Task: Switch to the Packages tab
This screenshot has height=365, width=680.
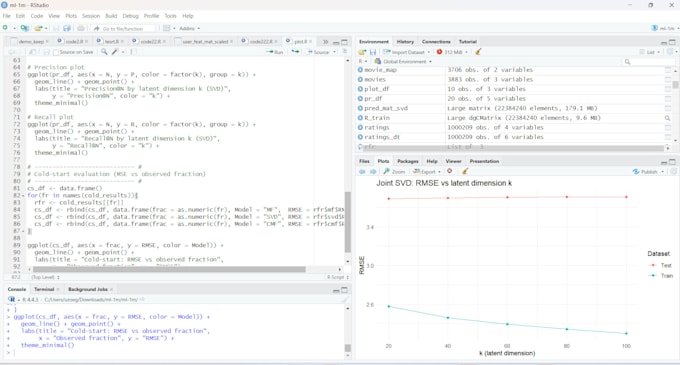Action: point(408,161)
